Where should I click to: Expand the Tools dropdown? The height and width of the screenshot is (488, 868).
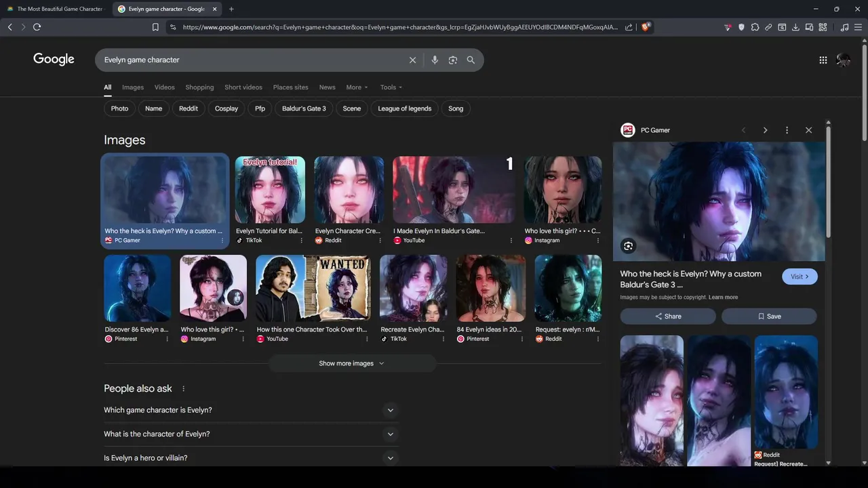391,87
